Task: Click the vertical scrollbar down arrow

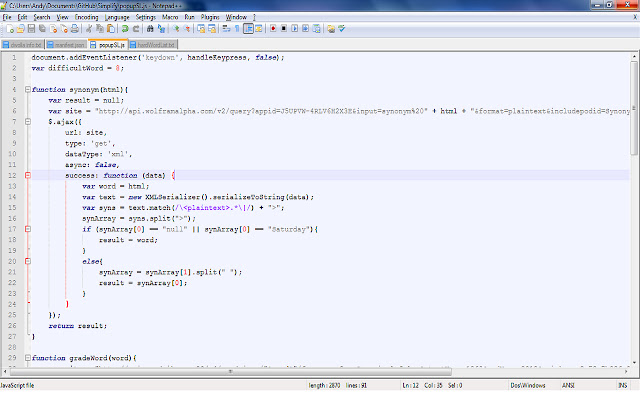Action: 634,362
